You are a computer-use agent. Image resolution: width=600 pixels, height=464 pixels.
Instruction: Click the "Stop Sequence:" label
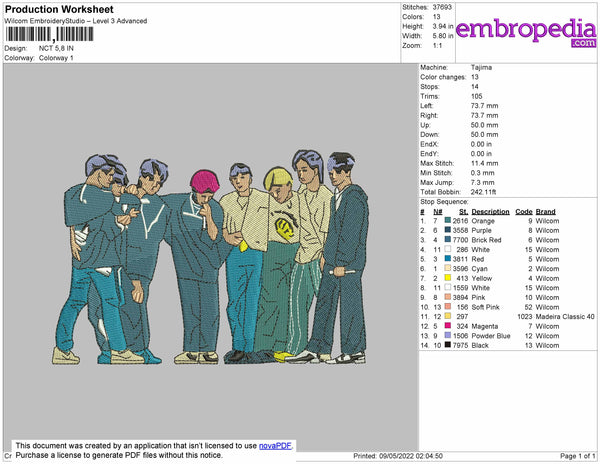click(x=444, y=202)
